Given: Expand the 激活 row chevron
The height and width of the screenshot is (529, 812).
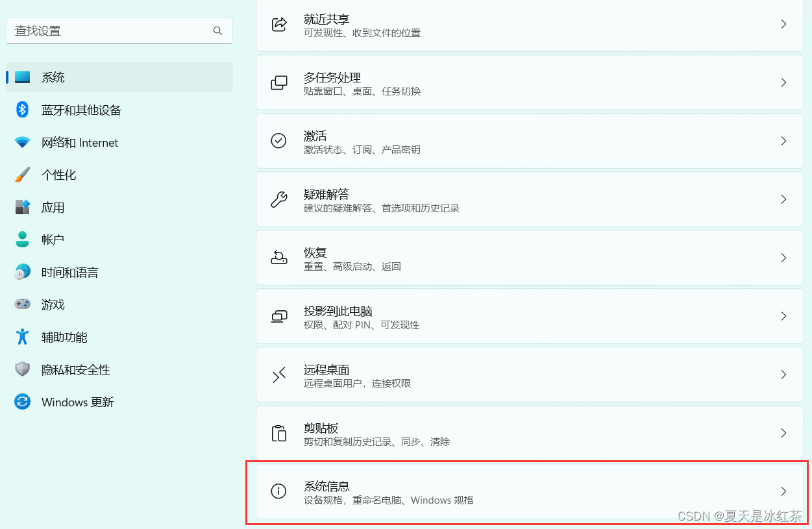Looking at the screenshot, I should coord(783,141).
